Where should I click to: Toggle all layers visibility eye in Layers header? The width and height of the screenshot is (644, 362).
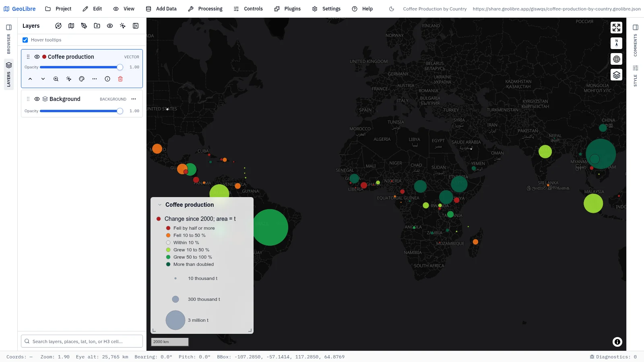[x=110, y=26]
